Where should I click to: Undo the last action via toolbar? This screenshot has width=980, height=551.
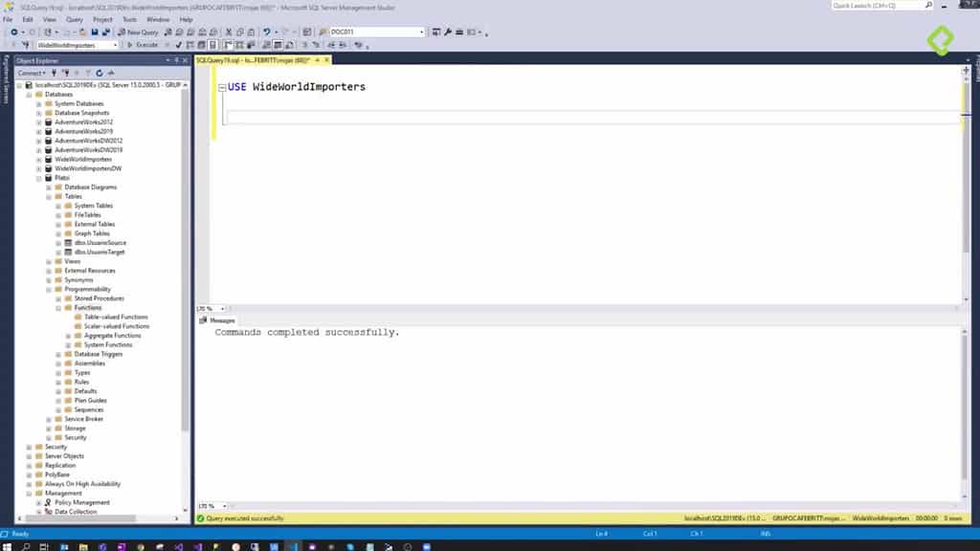(x=267, y=32)
